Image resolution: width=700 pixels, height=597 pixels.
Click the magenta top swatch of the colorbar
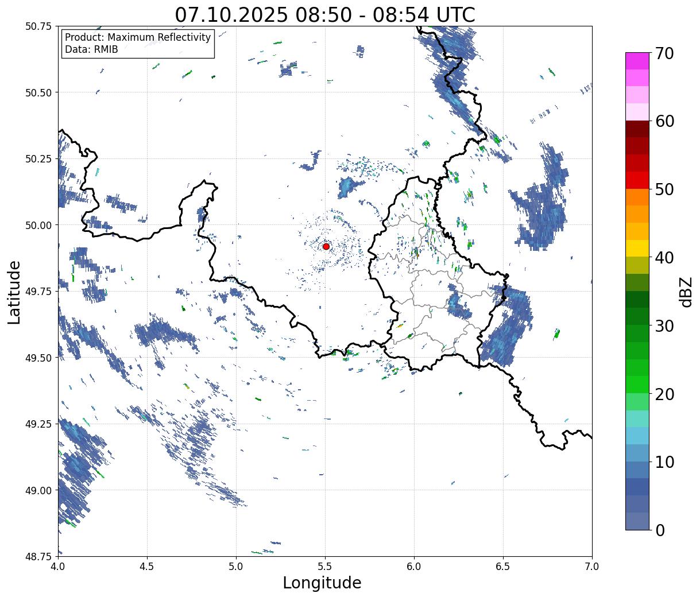637,61
